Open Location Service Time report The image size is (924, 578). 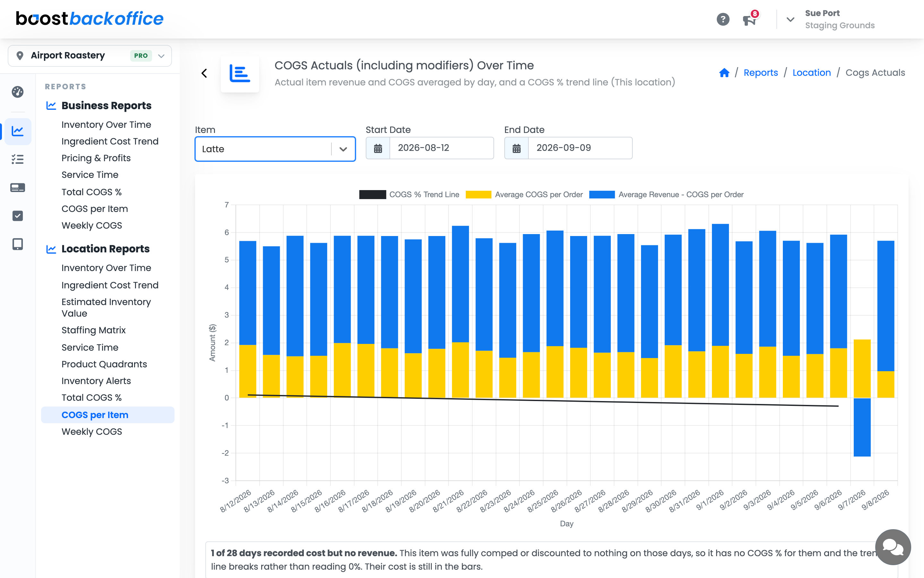tap(90, 347)
